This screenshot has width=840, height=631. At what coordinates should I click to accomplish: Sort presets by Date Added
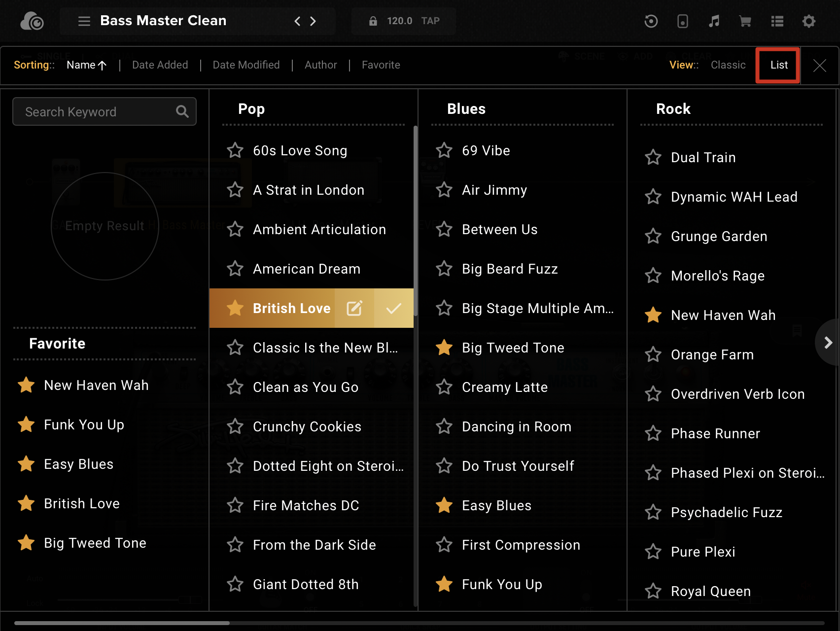(x=160, y=65)
